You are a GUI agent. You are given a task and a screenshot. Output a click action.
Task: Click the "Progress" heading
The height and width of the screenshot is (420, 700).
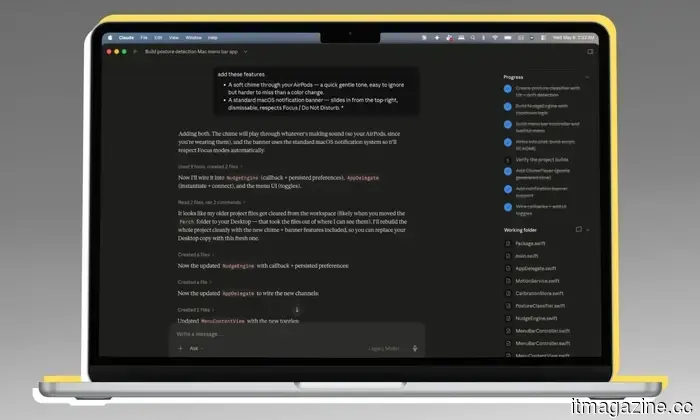pyautogui.click(x=513, y=77)
